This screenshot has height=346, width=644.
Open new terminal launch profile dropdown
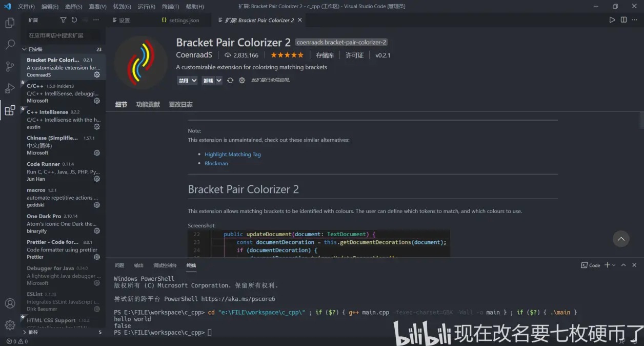pos(614,265)
